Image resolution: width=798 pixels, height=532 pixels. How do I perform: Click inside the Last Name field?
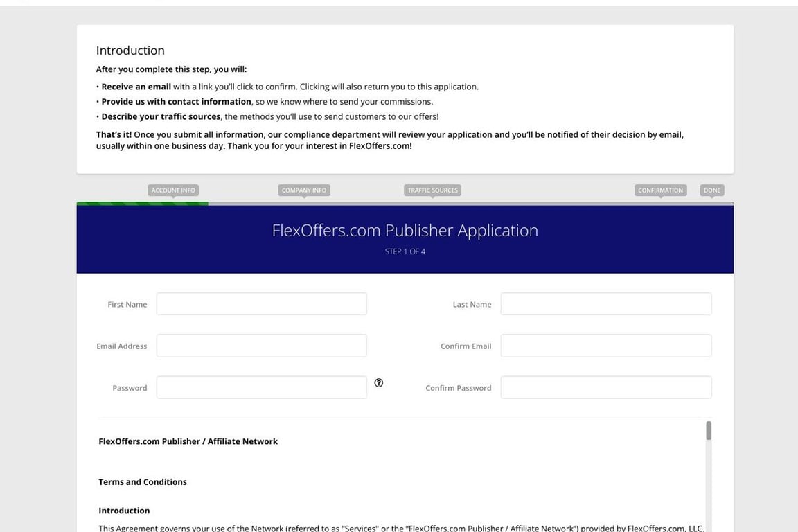[x=606, y=304]
